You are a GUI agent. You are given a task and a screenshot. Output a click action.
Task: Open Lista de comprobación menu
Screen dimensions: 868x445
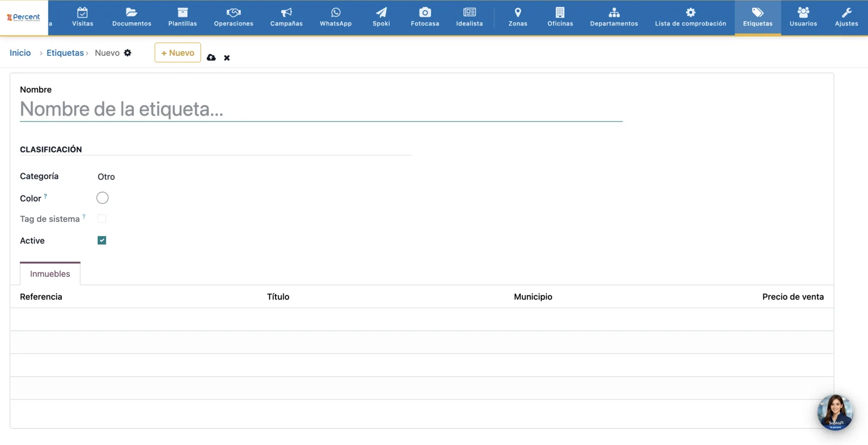point(691,17)
